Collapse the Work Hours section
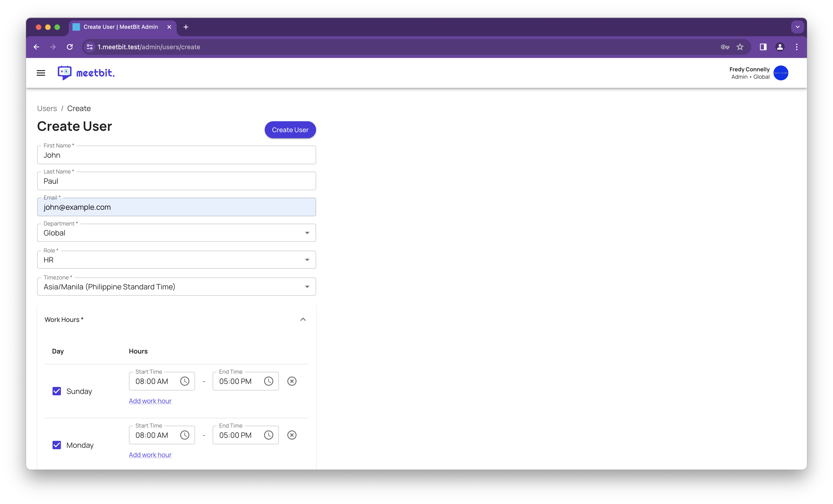 (303, 320)
